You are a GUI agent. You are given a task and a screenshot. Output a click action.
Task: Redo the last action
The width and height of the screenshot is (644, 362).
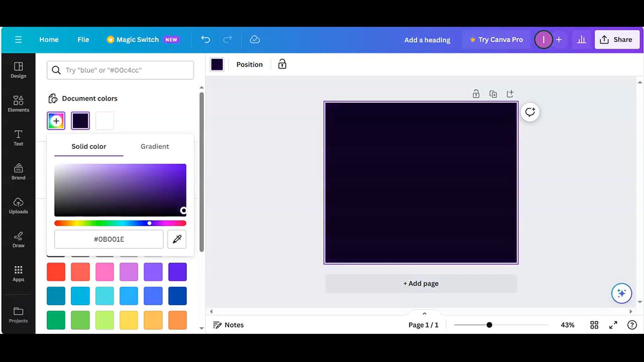tap(227, 40)
